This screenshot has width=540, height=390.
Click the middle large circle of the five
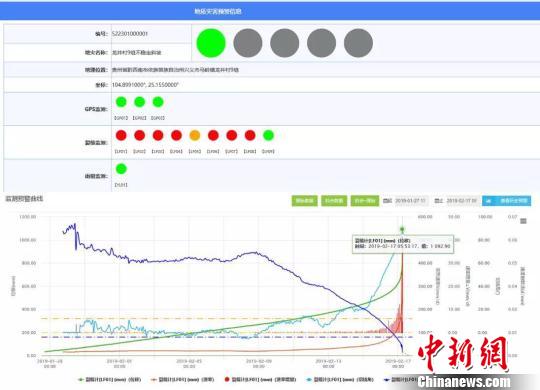[284, 43]
